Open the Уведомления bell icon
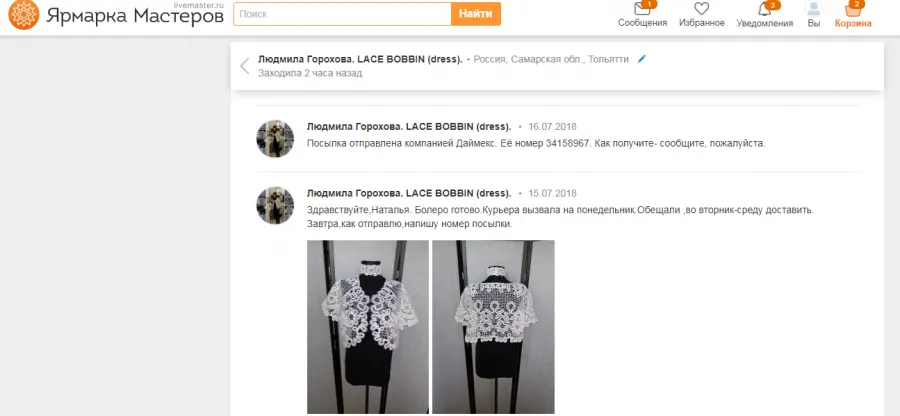Image resolution: width=900 pixels, height=416 pixels. click(x=765, y=9)
